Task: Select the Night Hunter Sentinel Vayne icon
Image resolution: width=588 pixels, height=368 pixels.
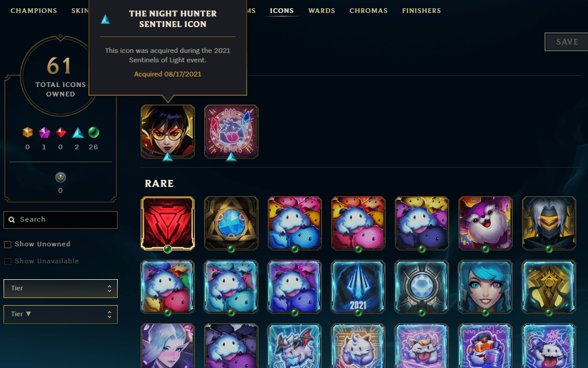Action: click(168, 132)
